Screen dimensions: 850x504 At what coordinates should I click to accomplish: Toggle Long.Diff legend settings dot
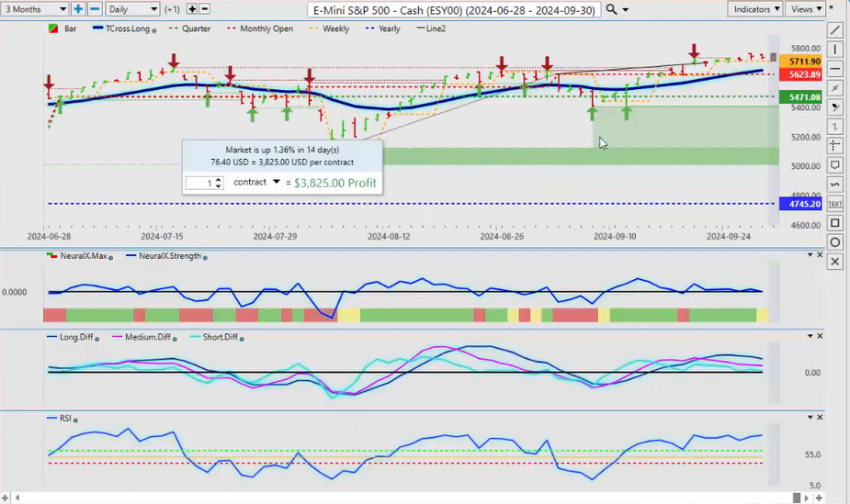97,339
